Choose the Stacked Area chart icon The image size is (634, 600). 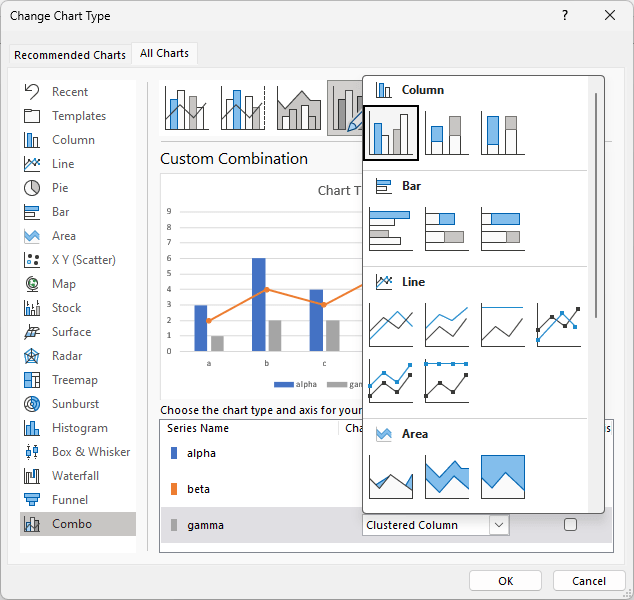pyautogui.click(x=447, y=477)
